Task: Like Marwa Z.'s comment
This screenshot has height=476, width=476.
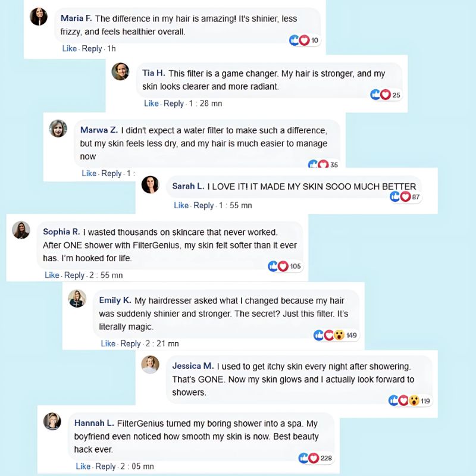Action: [89, 173]
